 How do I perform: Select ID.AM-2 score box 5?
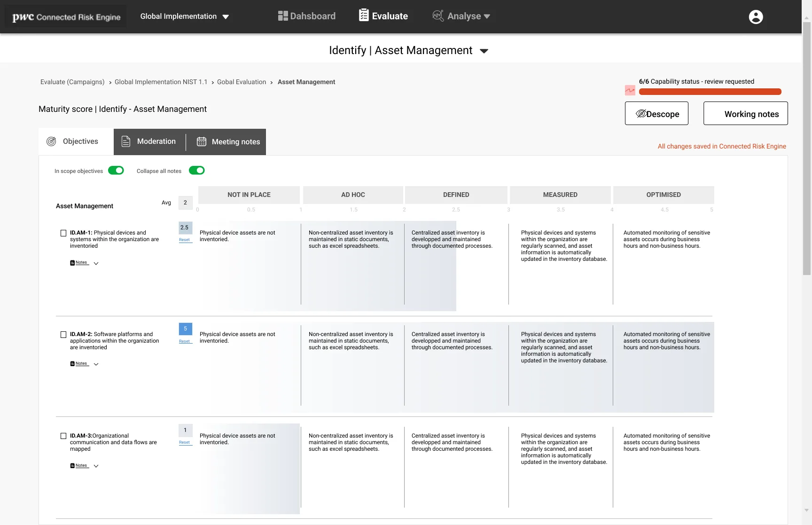pyautogui.click(x=186, y=329)
